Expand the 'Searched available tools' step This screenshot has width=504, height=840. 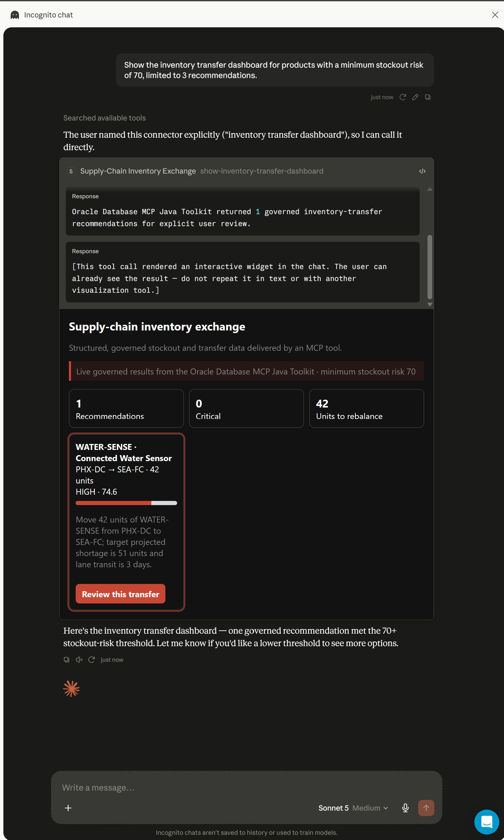click(x=104, y=118)
